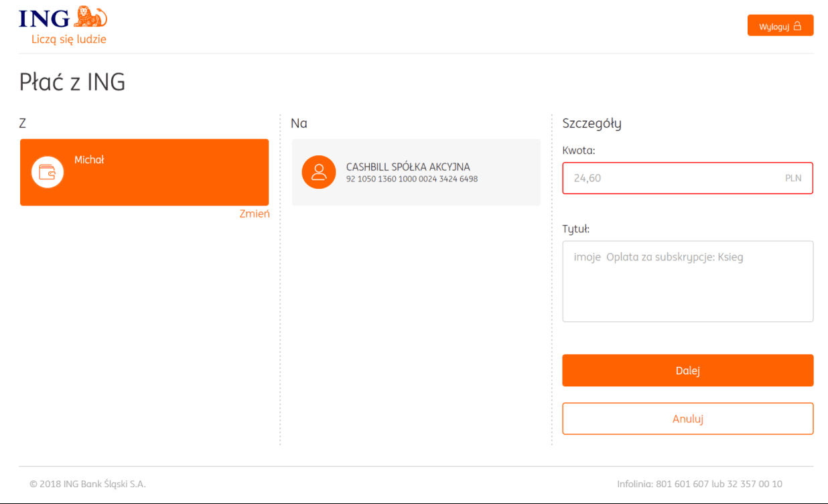The width and height of the screenshot is (828, 504).
Task: Log out with the Wyloguj button
Action: [780, 25]
